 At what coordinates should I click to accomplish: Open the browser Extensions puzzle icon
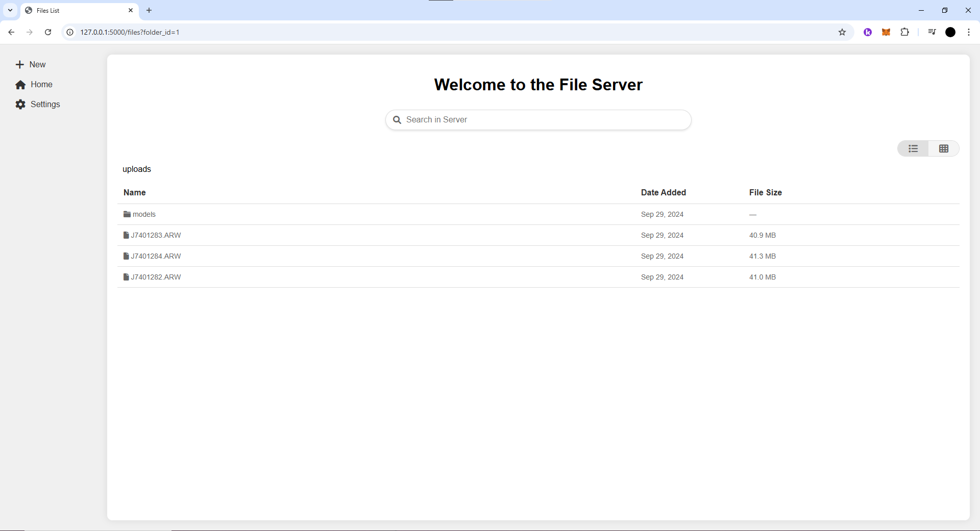905,32
